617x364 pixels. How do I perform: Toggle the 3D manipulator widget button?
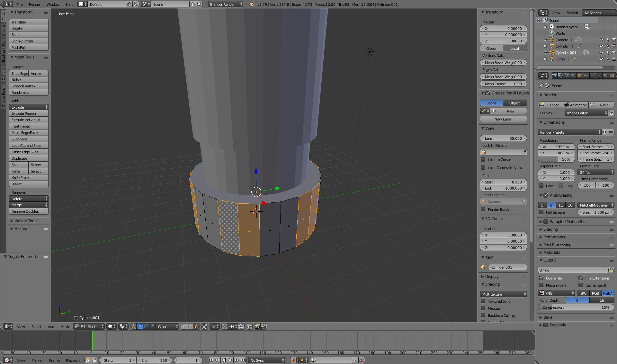click(x=133, y=326)
